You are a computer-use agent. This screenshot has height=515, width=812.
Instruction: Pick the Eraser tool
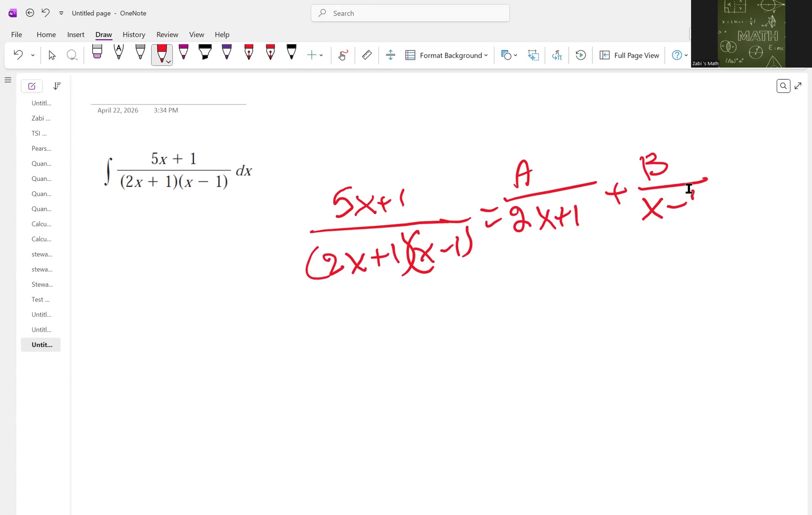[97, 53]
